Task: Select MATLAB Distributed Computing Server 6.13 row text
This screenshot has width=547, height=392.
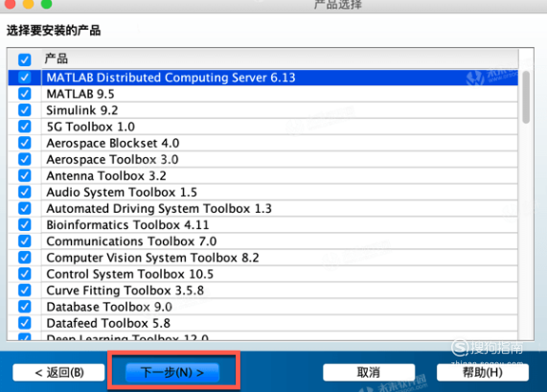Action: click(171, 78)
